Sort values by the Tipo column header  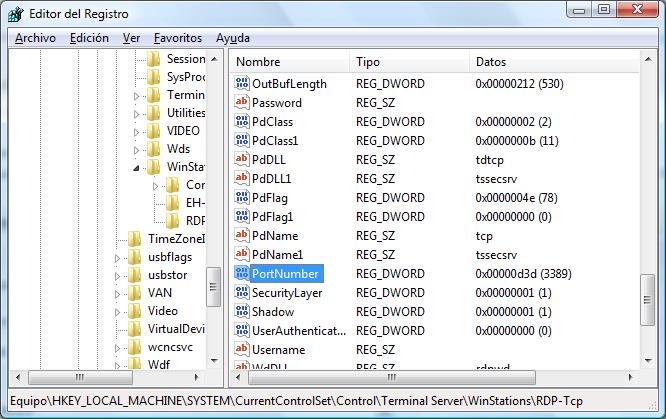coord(410,62)
